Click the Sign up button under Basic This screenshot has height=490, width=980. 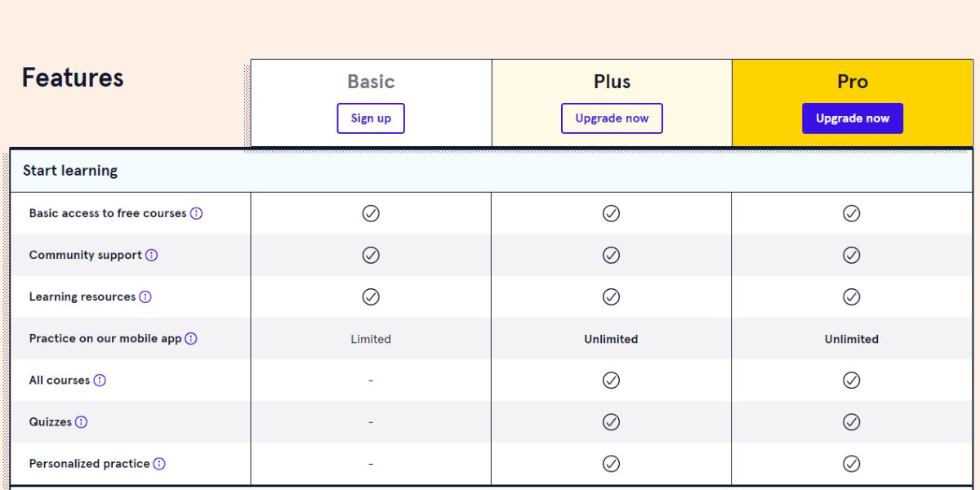pos(371,118)
